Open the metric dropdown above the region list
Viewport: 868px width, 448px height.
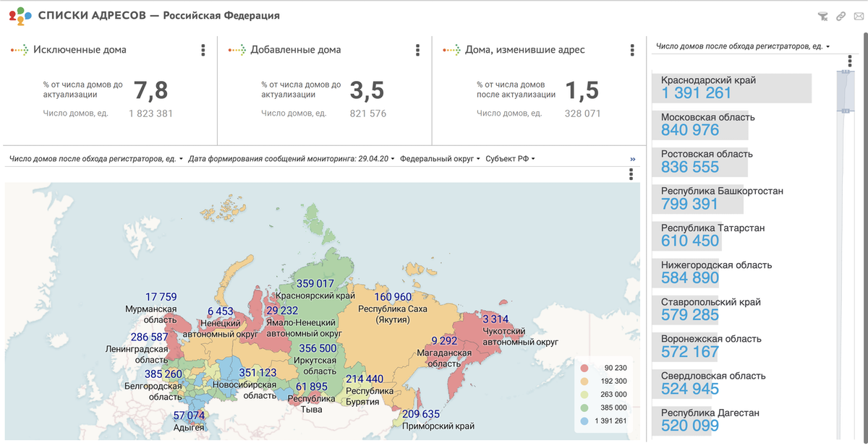tap(742, 46)
